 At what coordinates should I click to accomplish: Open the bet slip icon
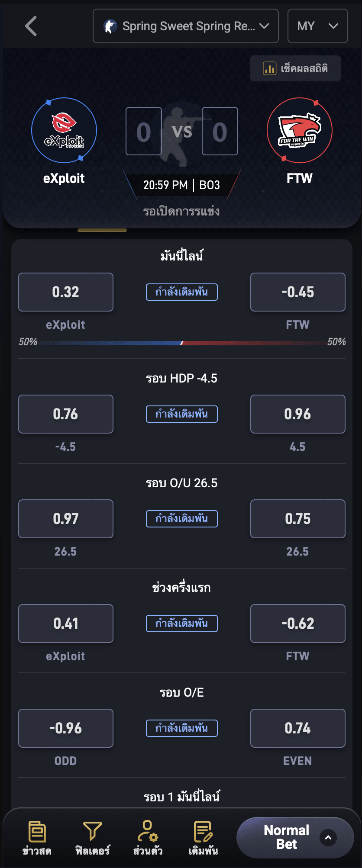(x=203, y=832)
